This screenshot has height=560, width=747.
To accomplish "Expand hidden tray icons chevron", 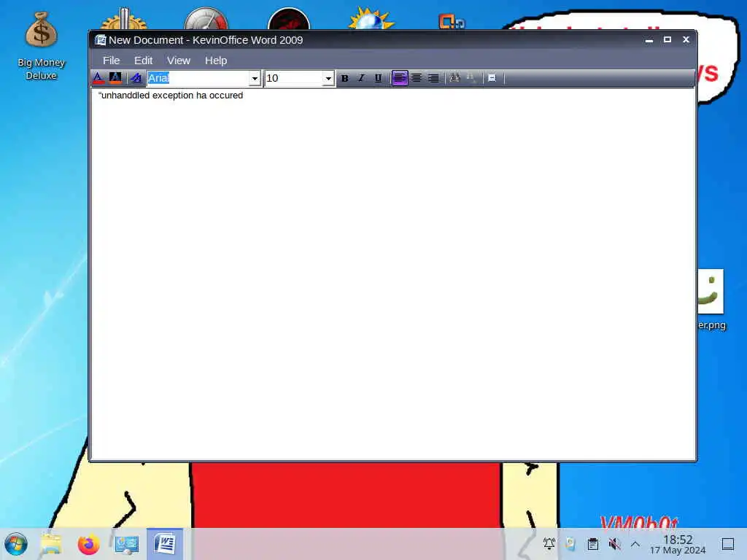I will click(635, 543).
